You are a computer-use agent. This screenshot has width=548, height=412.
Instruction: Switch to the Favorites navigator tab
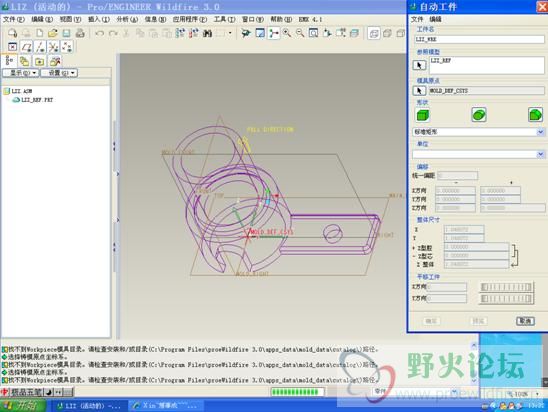(39, 61)
